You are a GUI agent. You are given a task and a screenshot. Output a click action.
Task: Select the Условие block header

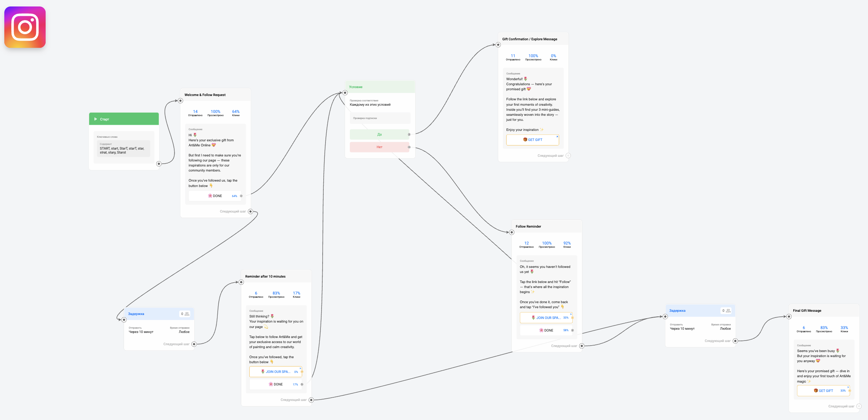[380, 87]
